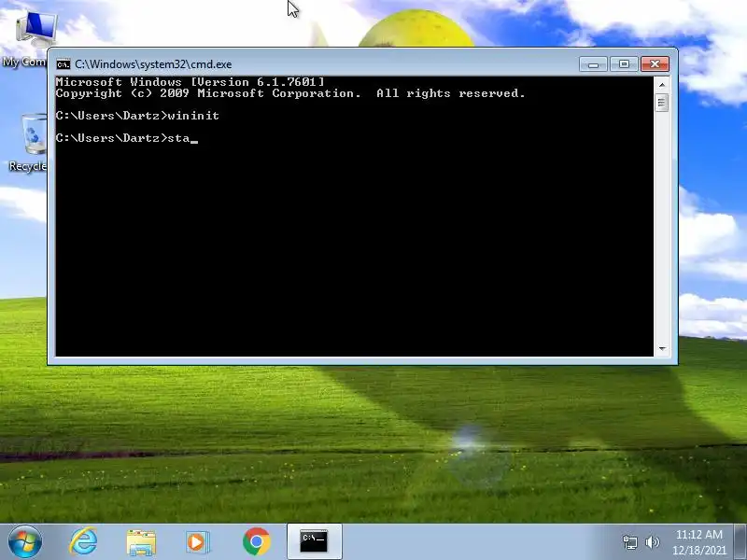Maximize the cmd.exe window
The width and height of the screenshot is (747, 560).
tap(624, 63)
